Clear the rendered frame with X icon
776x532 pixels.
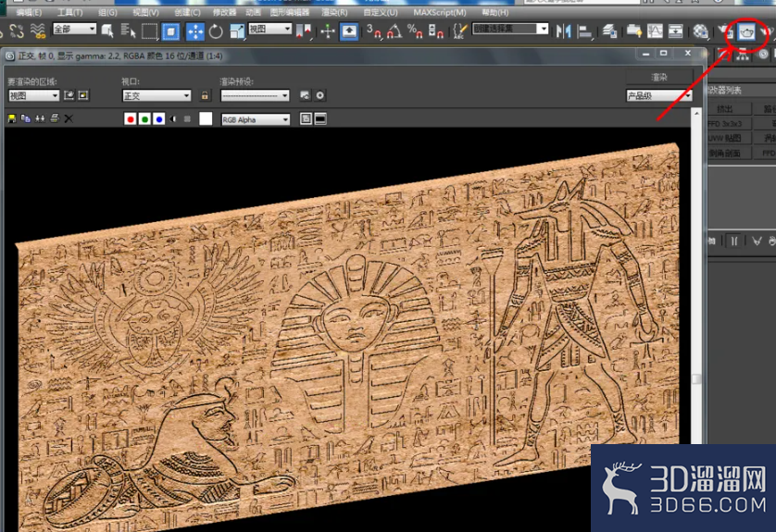[69, 118]
